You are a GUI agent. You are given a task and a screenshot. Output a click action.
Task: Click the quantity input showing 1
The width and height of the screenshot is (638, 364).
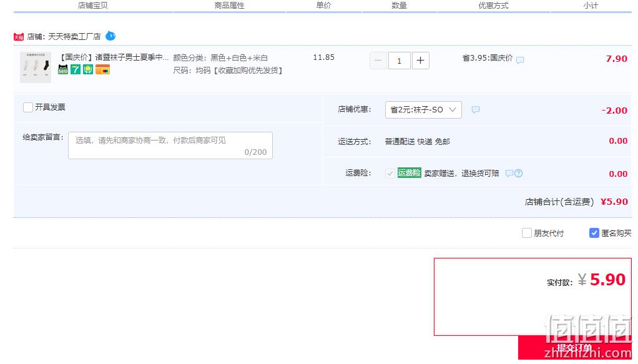(399, 61)
